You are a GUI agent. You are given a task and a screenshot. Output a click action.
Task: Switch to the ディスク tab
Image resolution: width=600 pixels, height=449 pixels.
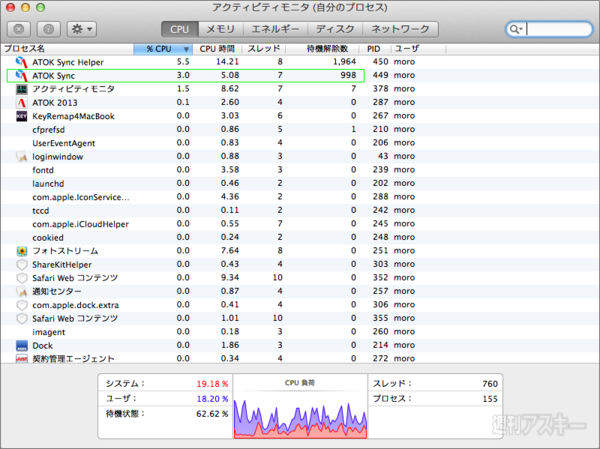point(335,29)
